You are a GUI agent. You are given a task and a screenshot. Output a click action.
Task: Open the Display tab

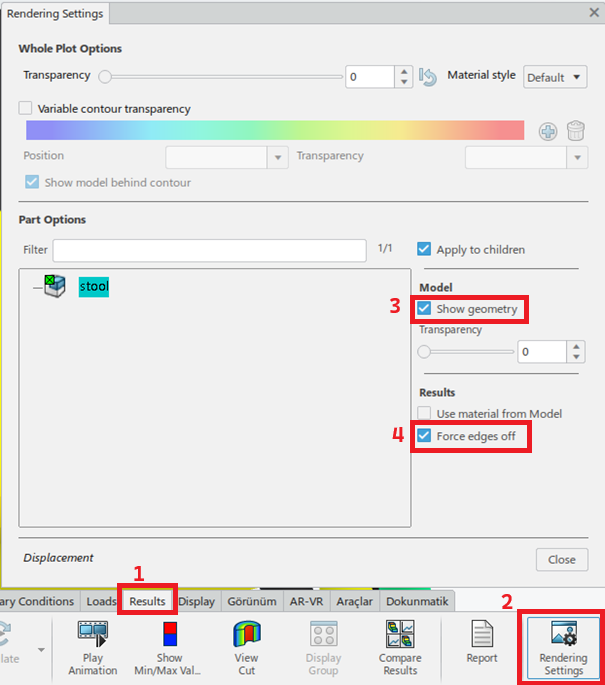click(196, 601)
